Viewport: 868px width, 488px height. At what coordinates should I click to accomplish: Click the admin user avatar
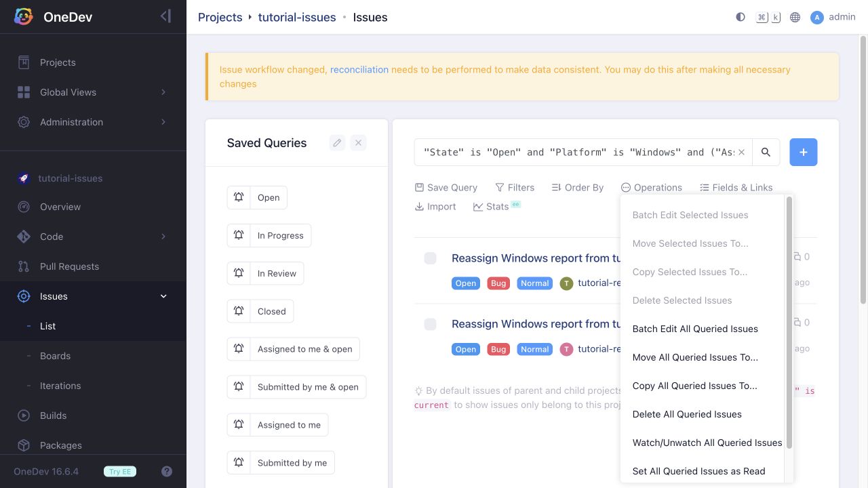coord(817,17)
